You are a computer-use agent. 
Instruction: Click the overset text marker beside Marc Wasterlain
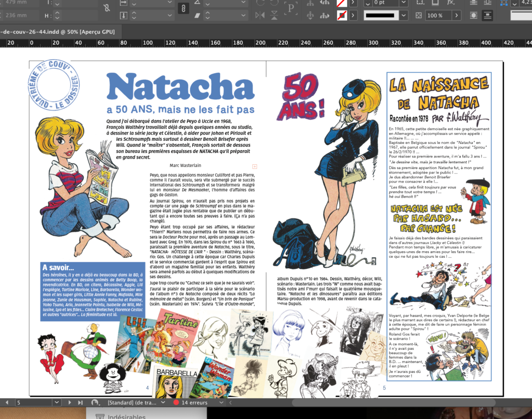[x=255, y=166]
